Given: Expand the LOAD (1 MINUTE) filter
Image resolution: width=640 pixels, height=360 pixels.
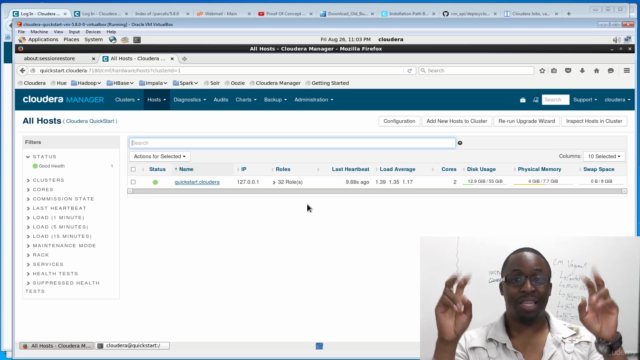Looking at the screenshot, I should (55, 218).
